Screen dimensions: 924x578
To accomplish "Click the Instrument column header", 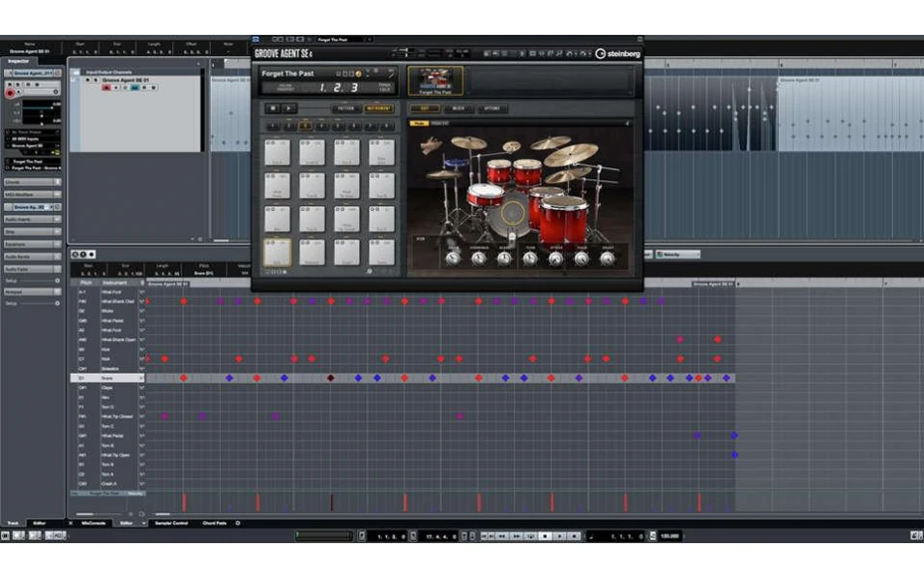I will [x=114, y=283].
